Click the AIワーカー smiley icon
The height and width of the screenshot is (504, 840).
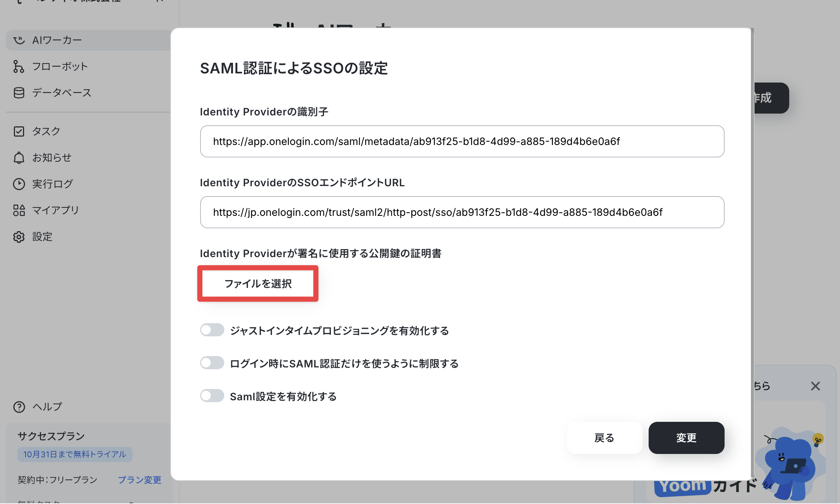point(19,40)
